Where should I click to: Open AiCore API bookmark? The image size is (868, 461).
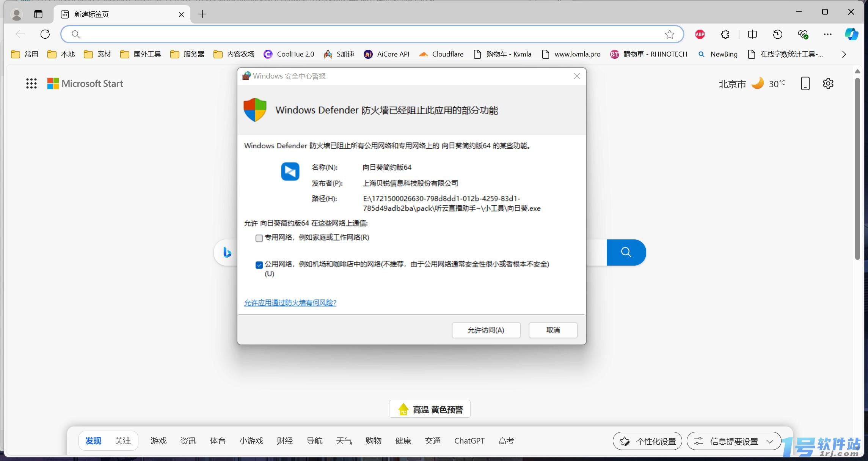387,54
